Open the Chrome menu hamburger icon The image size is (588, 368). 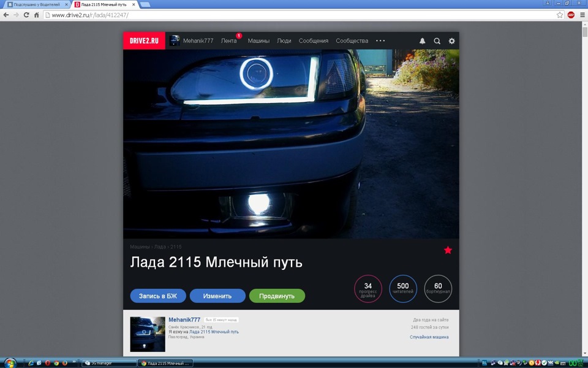click(x=582, y=15)
